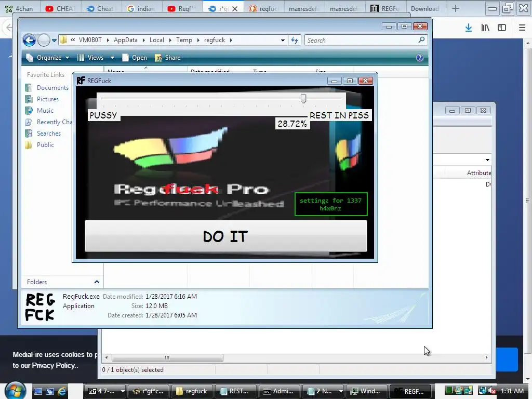
Task: Switch to the 4chan browser tab
Action: (20, 8)
